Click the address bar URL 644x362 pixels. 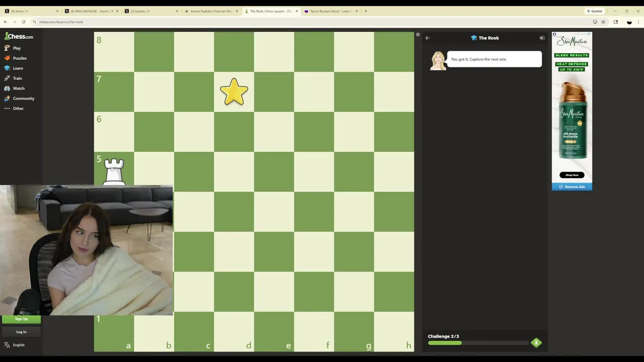(61, 22)
